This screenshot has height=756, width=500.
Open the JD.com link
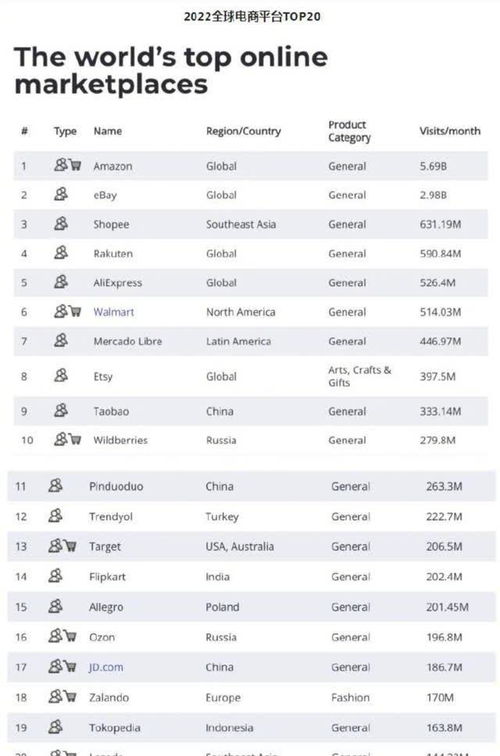[106, 667]
